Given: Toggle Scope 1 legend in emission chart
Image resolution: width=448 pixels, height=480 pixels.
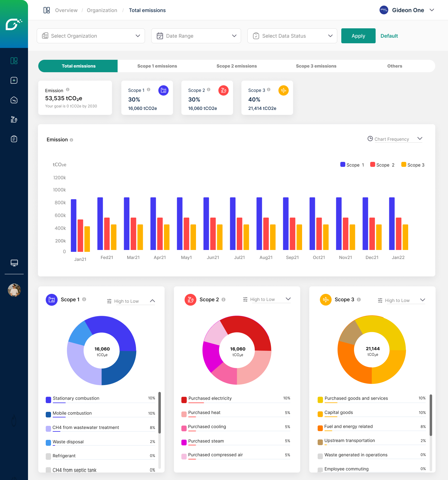Looking at the screenshot, I should (x=352, y=165).
